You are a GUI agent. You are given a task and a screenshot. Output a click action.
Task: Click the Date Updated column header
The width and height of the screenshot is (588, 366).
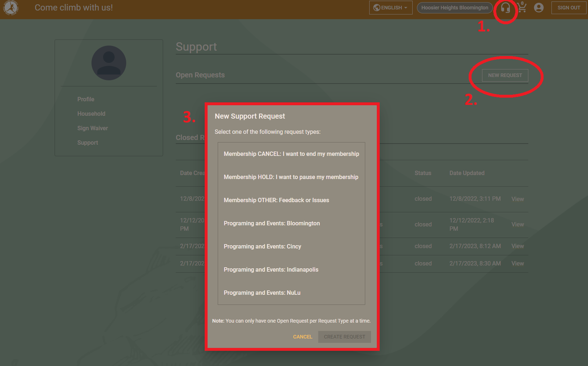467,173
